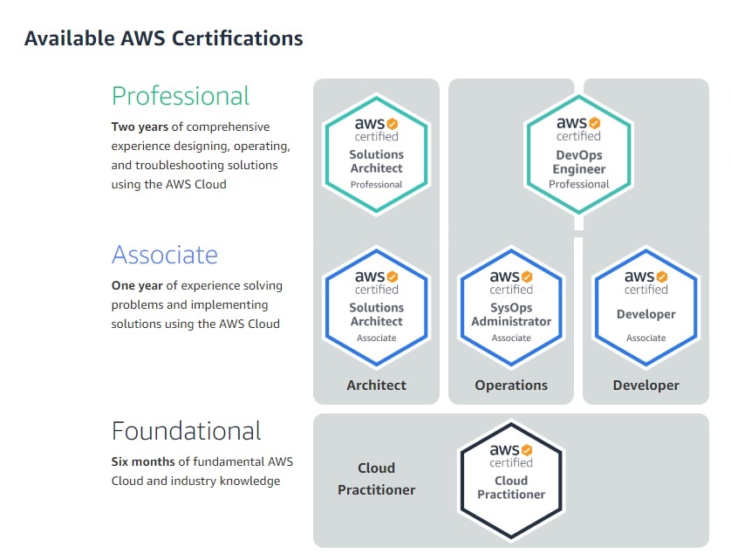This screenshot has height=560, width=731.
Task: Click 'problems and implementing' line
Action: point(190,305)
